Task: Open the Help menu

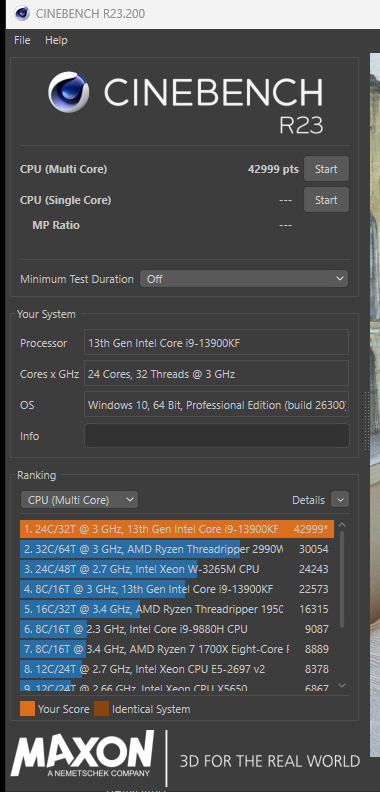Action: coord(56,40)
